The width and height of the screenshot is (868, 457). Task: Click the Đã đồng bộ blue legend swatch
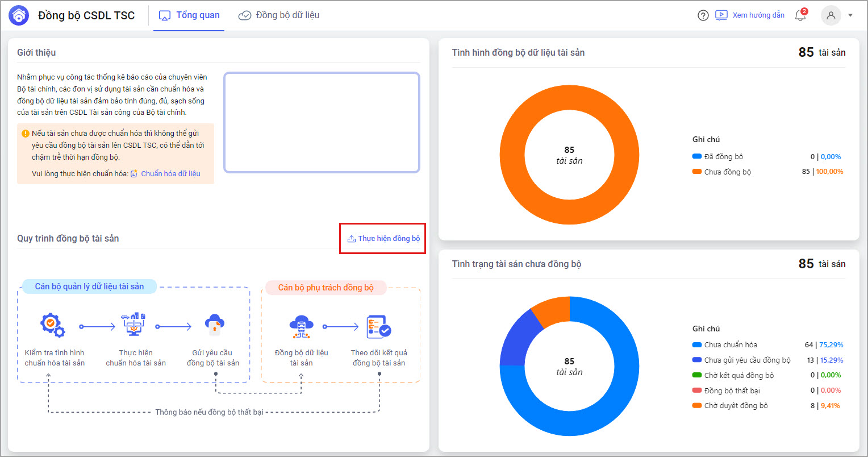[697, 156]
